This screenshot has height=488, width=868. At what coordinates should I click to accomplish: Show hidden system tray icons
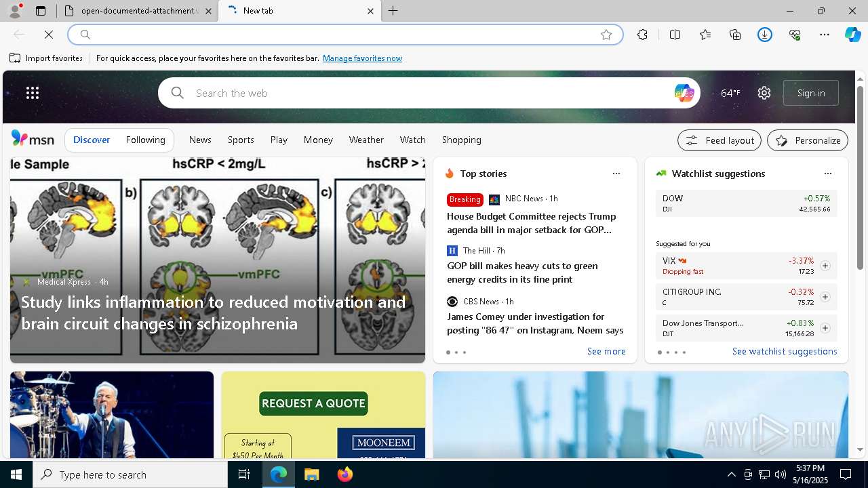coord(731,474)
